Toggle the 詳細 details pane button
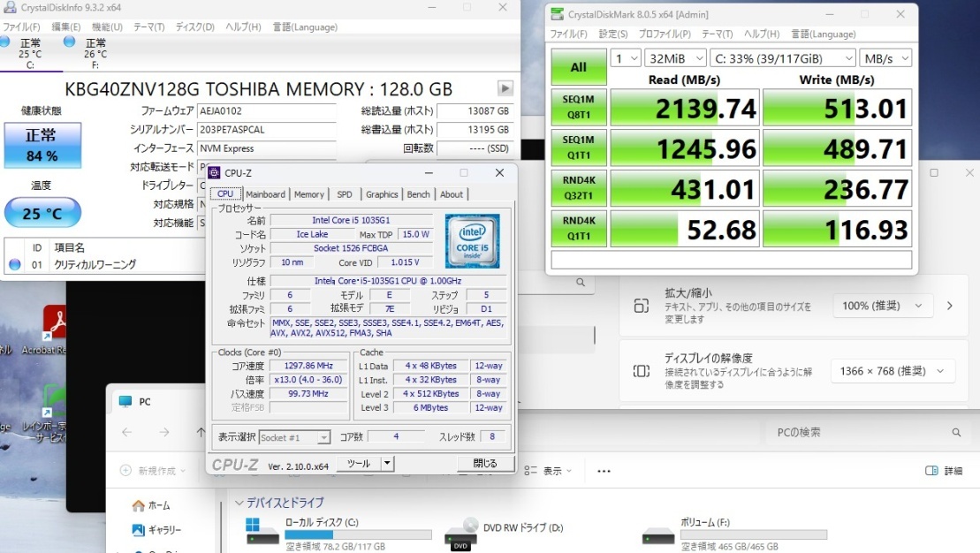Screen dimensions: 980x553 (x=944, y=471)
